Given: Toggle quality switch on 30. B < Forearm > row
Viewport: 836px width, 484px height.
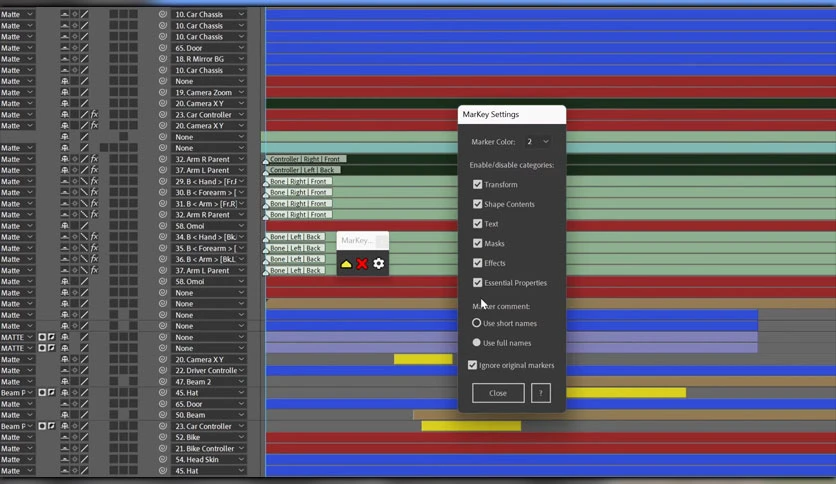Looking at the screenshot, I should 84,192.
